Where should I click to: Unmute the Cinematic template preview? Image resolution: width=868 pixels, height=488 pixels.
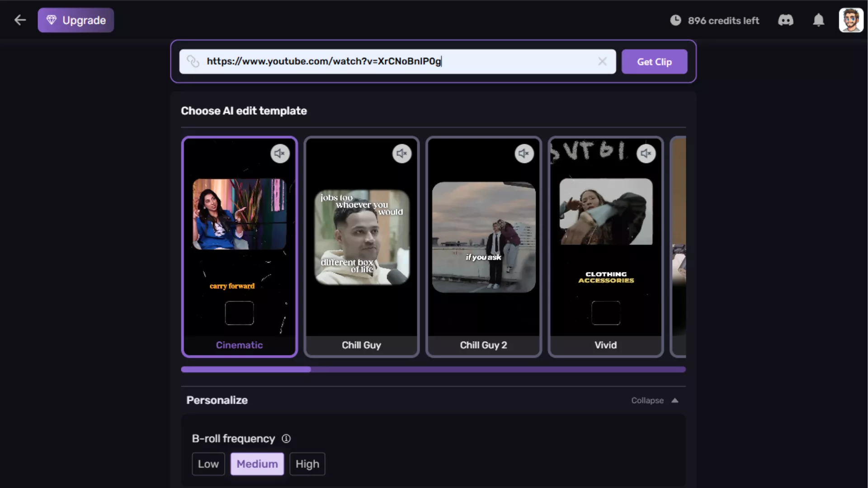click(280, 154)
